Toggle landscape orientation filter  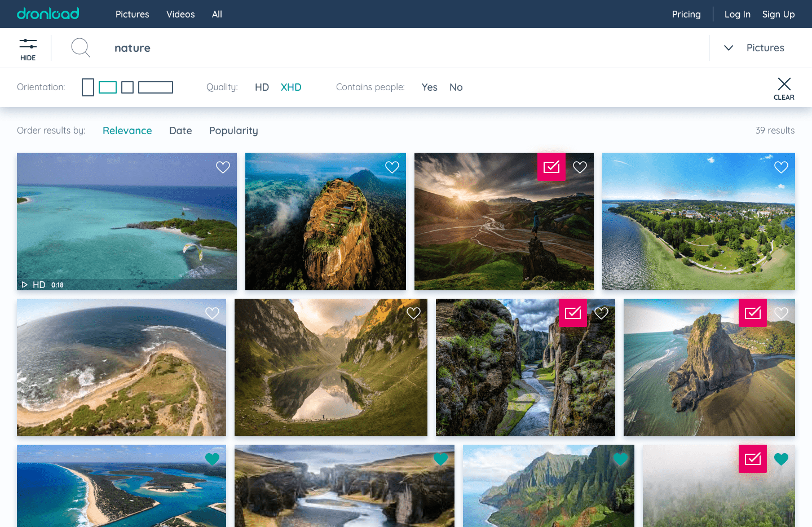tap(108, 87)
